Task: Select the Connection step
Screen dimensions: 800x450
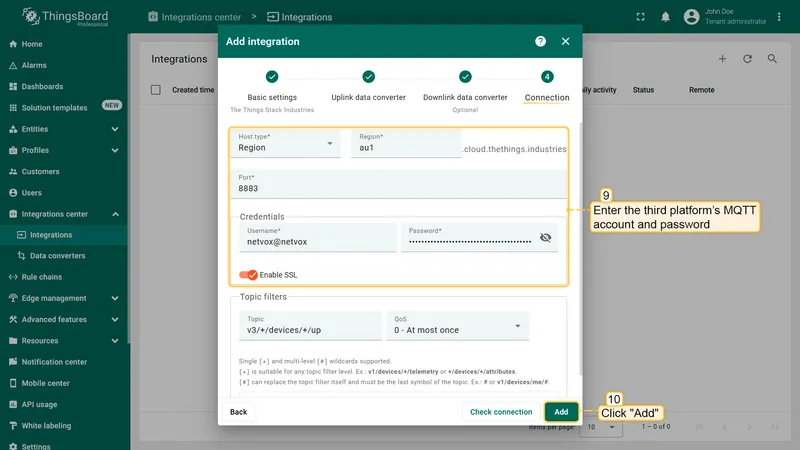Action: (x=547, y=87)
